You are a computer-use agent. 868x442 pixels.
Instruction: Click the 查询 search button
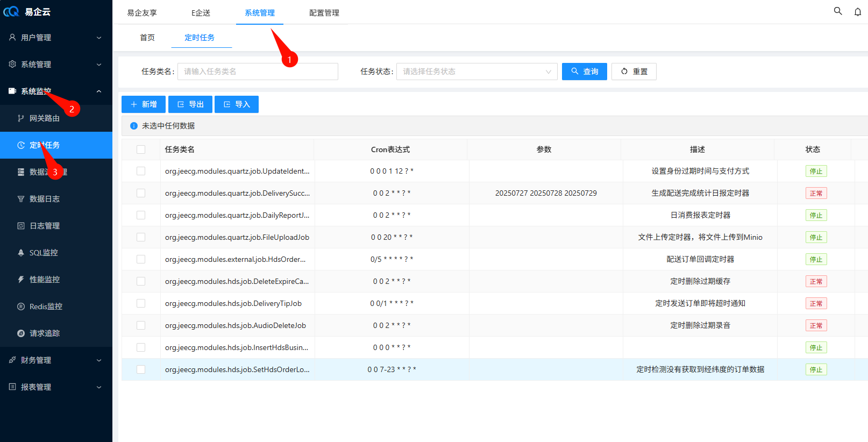tap(585, 72)
